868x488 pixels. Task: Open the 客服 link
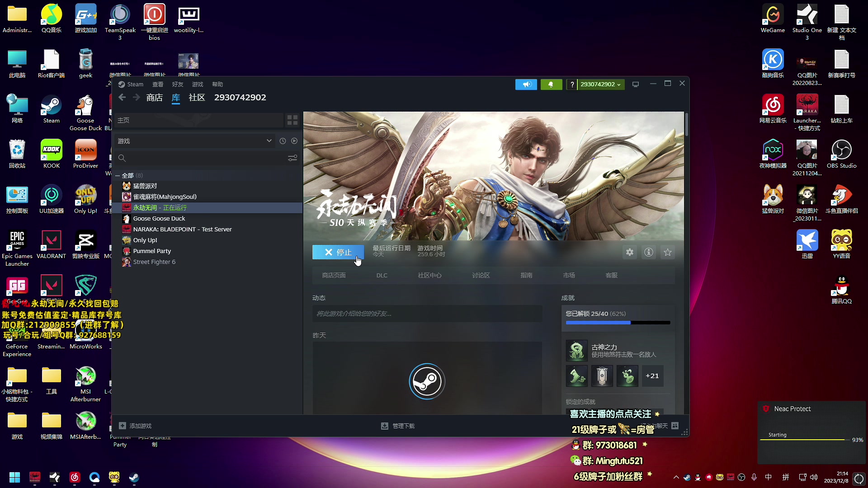[x=612, y=275]
